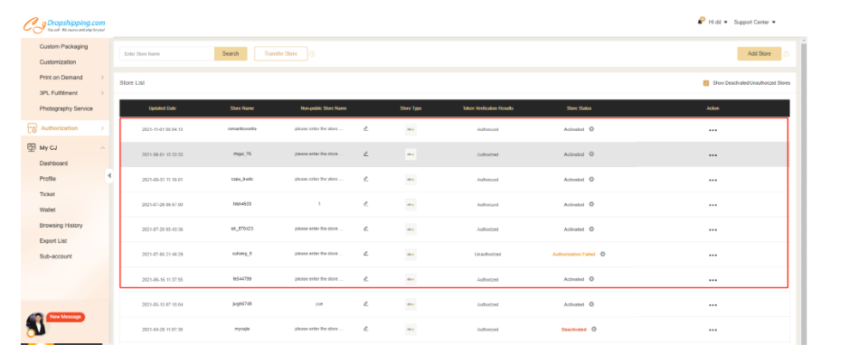Open the notification bell icon in header
The height and width of the screenshot is (363, 868).
click(x=701, y=21)
